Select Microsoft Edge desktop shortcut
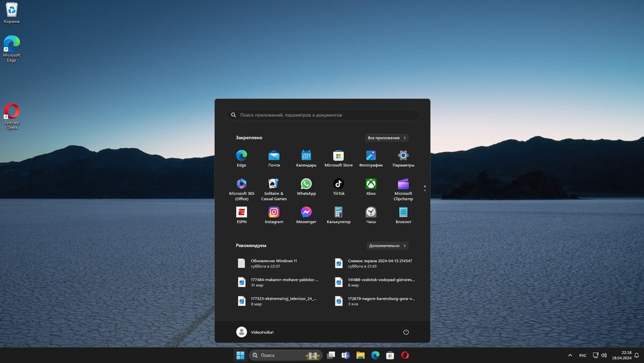644x363 pixels. pos(11,49)
